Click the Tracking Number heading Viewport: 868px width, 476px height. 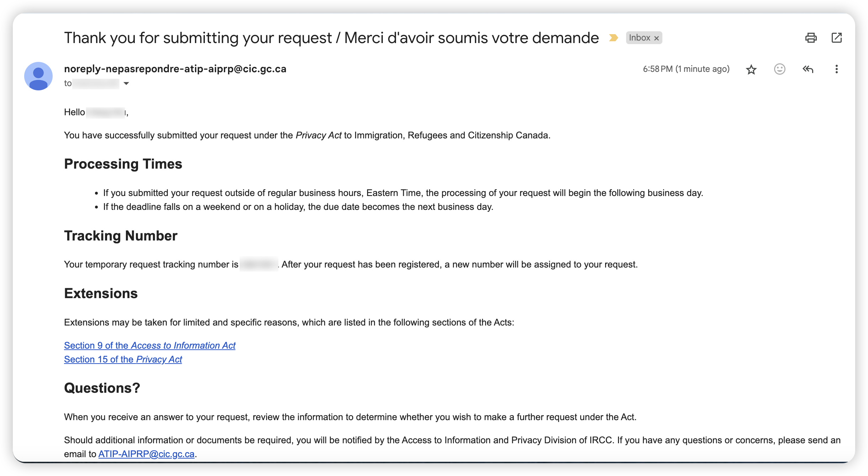point(121,236)
